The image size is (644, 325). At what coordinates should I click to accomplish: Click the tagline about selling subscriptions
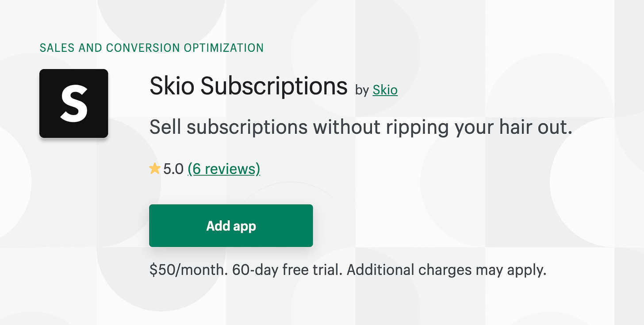[361, 128]
